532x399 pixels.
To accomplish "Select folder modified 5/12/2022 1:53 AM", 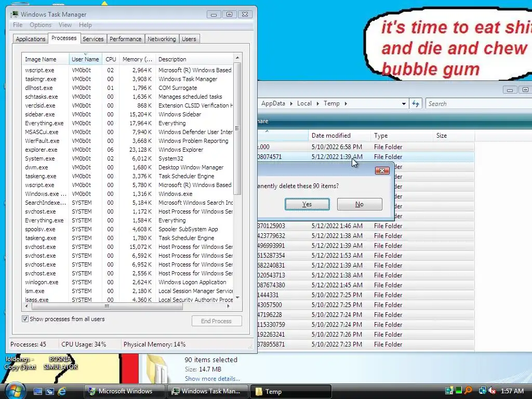I will pos(366,256).
